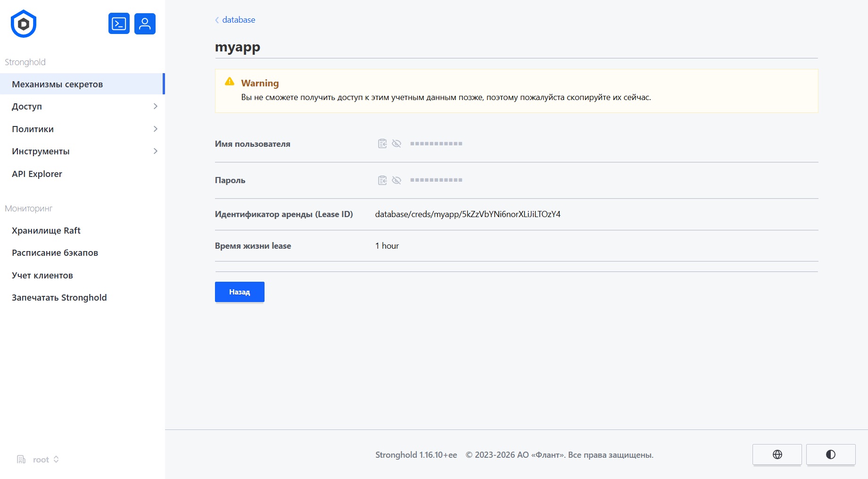The image size is (868, 479).
Task: Go back via database breadcrumb link
Action: (x=239, y=20)
